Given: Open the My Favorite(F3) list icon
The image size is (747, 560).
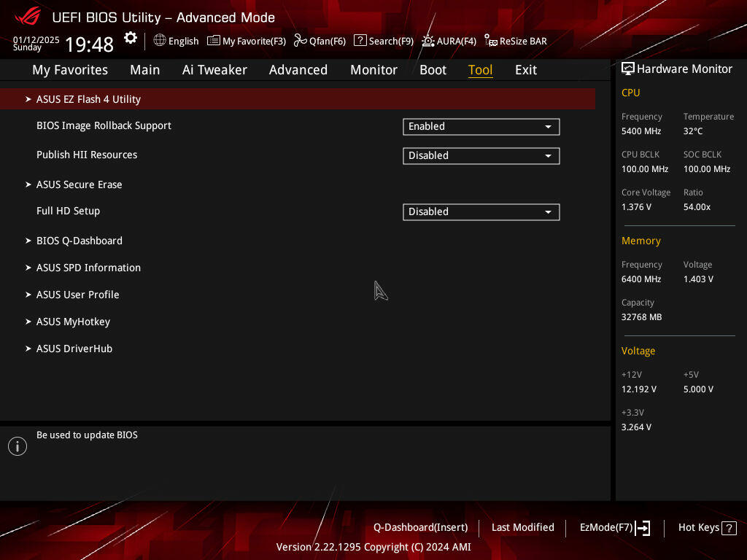Looking at the screenshot, I should (x=214, y=41).
